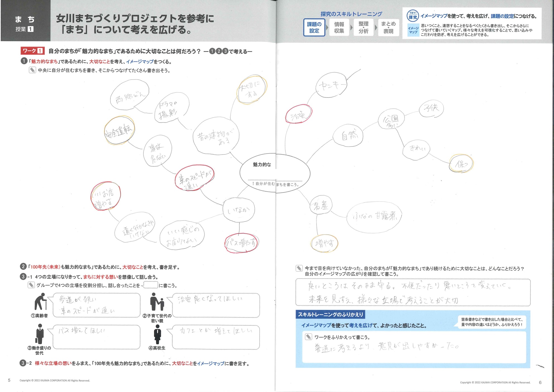Click the 公園 少ない bubble
This screenshot has width=554, height=392.
(392, 119)
